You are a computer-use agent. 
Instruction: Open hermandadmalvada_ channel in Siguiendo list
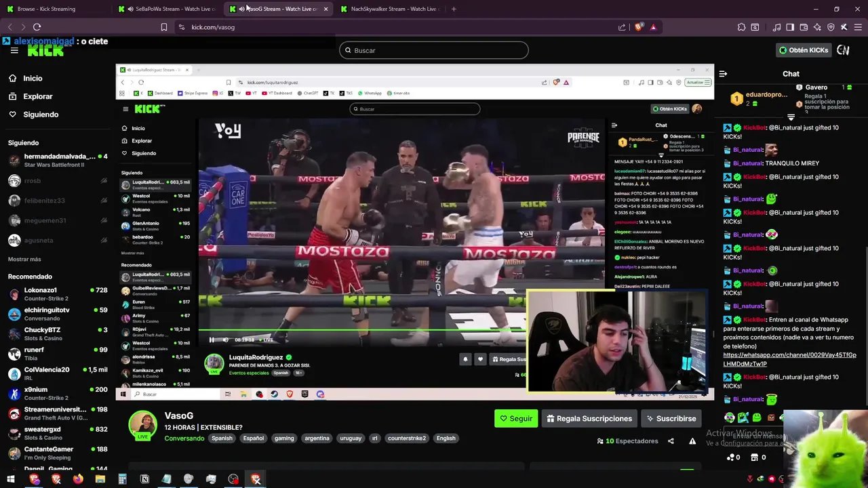tap(57, 161)
